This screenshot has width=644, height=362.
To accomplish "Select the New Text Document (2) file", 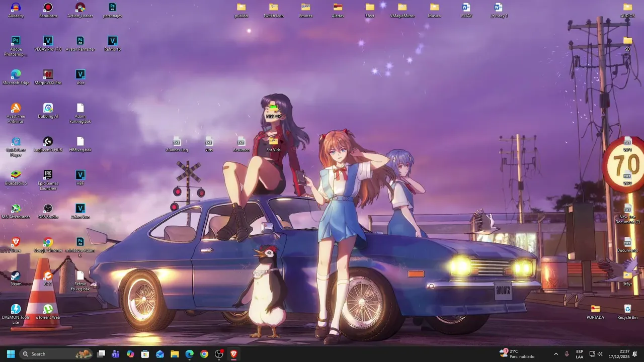I will [x=627, y=214].
